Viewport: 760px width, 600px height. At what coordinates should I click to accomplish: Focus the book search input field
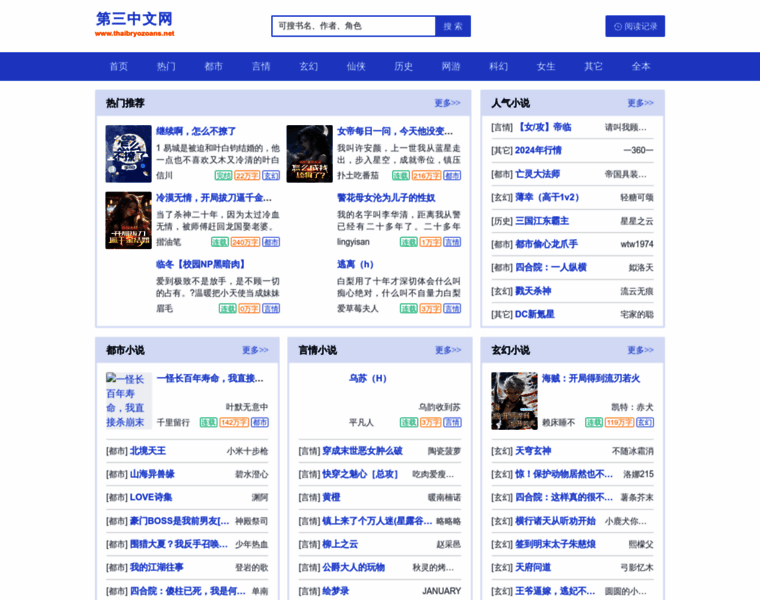[353, 26]
